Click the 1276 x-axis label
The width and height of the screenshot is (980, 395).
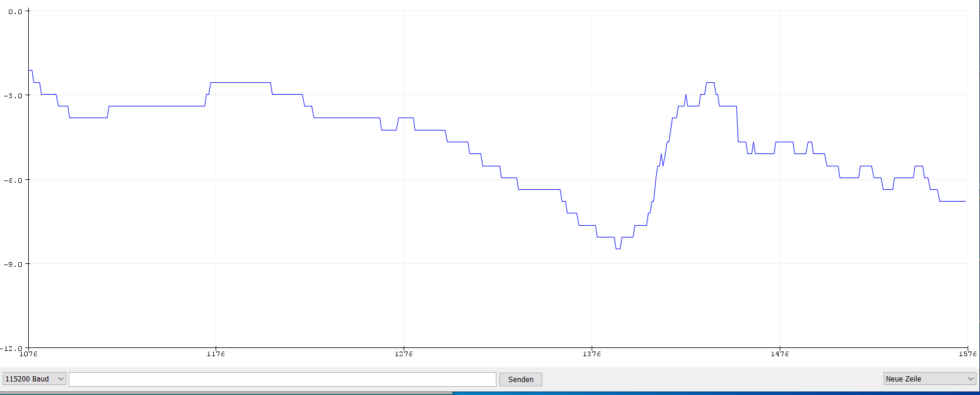pyautogui.click(x=404, y=354)
